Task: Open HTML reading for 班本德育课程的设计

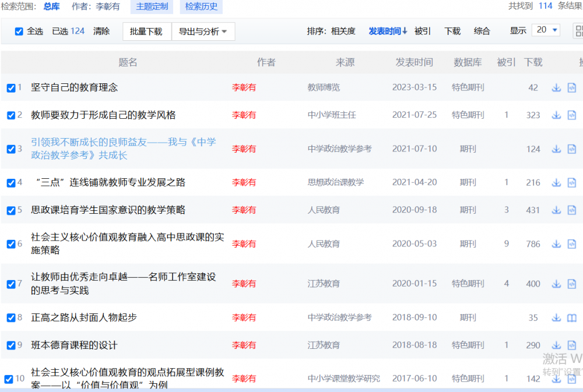Action: pos(572,345)
